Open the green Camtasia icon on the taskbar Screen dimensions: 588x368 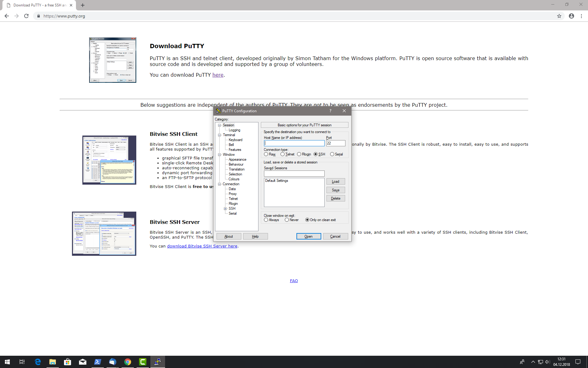point(143,362)
